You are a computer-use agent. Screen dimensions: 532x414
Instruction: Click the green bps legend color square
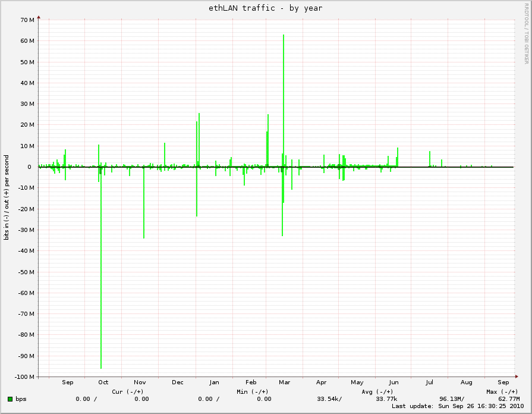coord(10,399)
